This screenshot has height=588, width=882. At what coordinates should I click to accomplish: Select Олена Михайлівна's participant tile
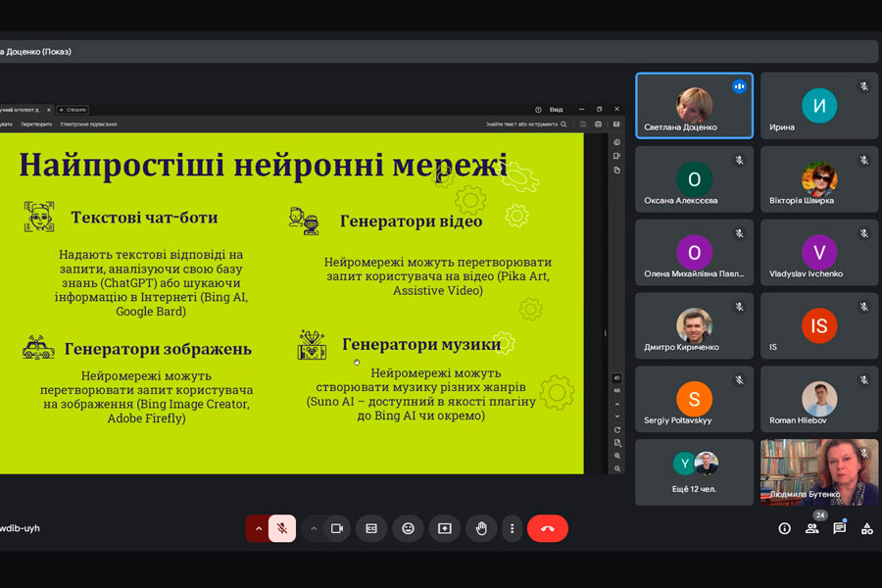(694, 252)
